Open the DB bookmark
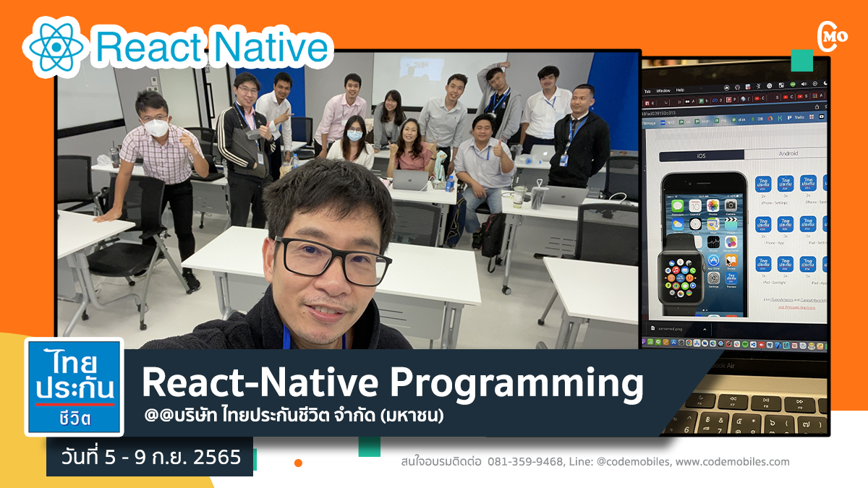This screenshot has width=868, height=488. (757, 119)
